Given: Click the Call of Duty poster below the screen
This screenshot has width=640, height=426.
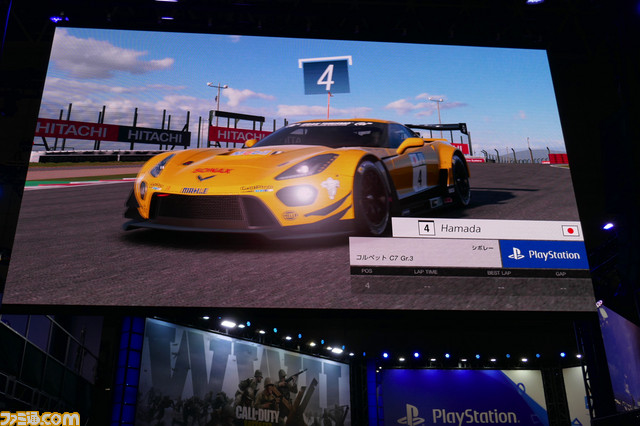Looking at the screenshot, I should [x=244, y=374].
